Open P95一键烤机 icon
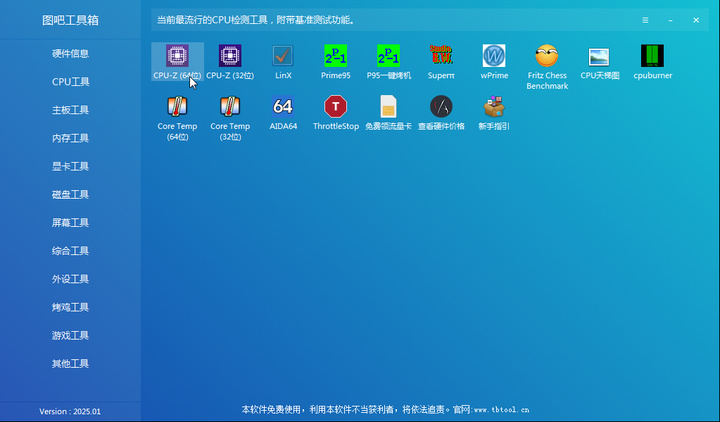720x422 pixels. click(x=388, y=62)
